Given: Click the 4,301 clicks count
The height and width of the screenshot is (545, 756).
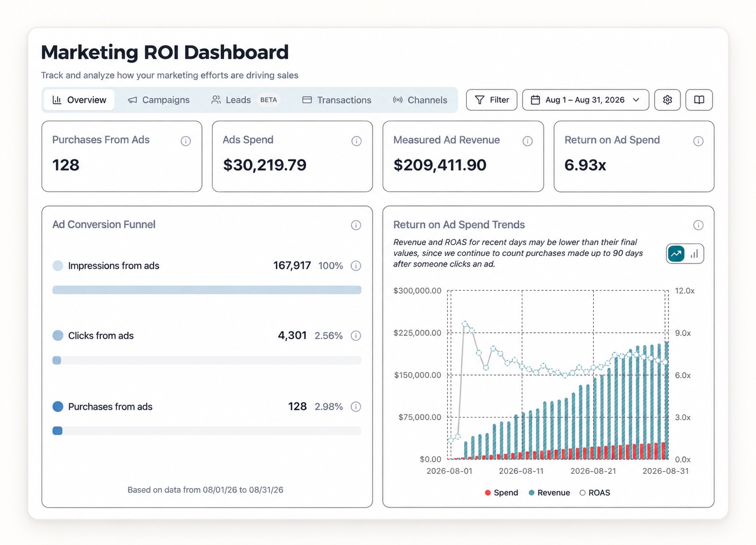Looking at the screenshot, I should 292,336.
